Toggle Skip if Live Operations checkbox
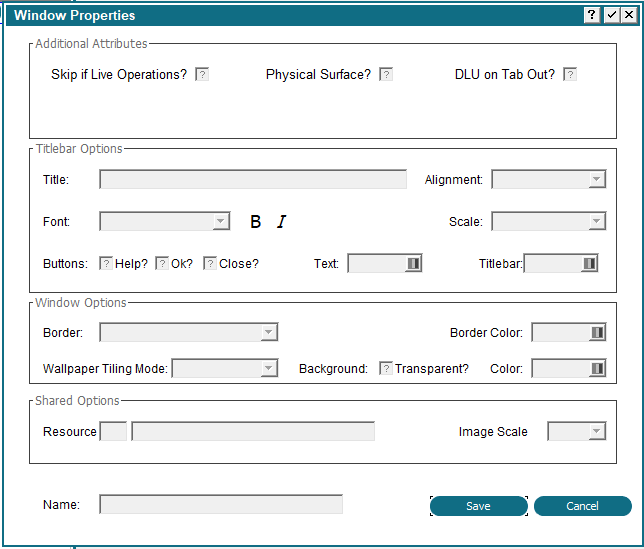The height and width of the screenshot is (549, 644). [202, 75]
